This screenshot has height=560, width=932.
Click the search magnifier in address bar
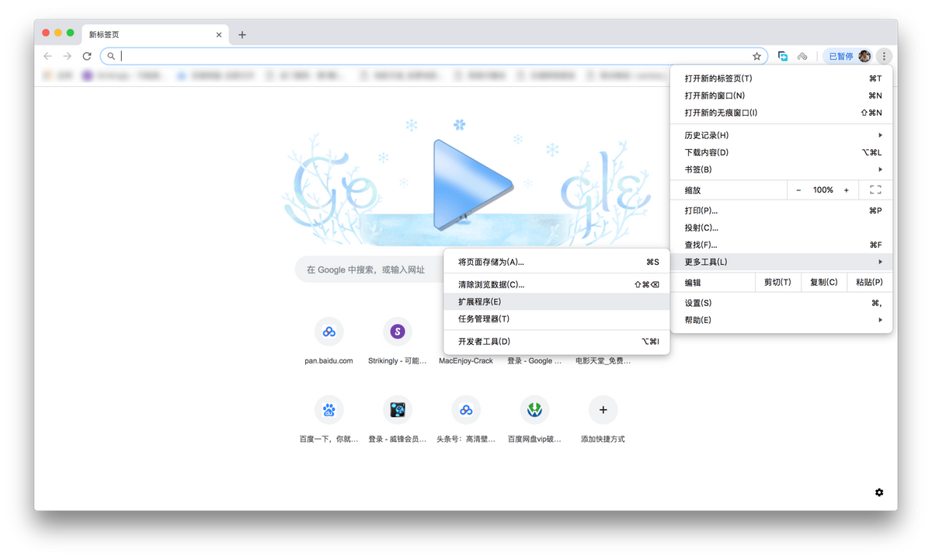pyautogui.click(x=111, y=56)
